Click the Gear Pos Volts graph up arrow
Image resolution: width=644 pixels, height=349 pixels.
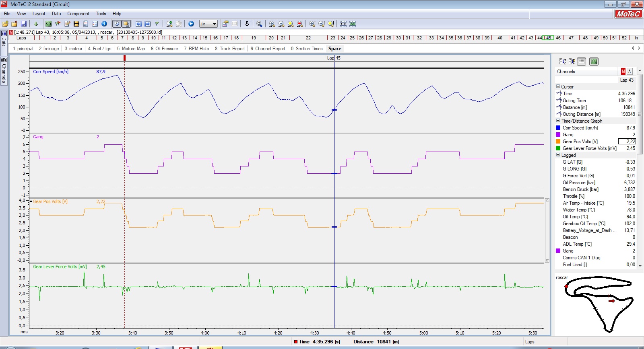[547, 200]
